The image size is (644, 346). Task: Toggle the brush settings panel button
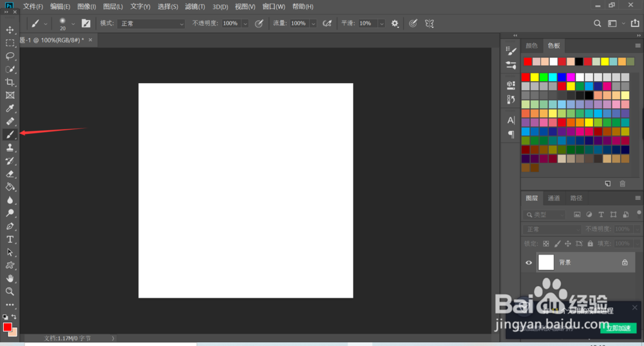86,23
